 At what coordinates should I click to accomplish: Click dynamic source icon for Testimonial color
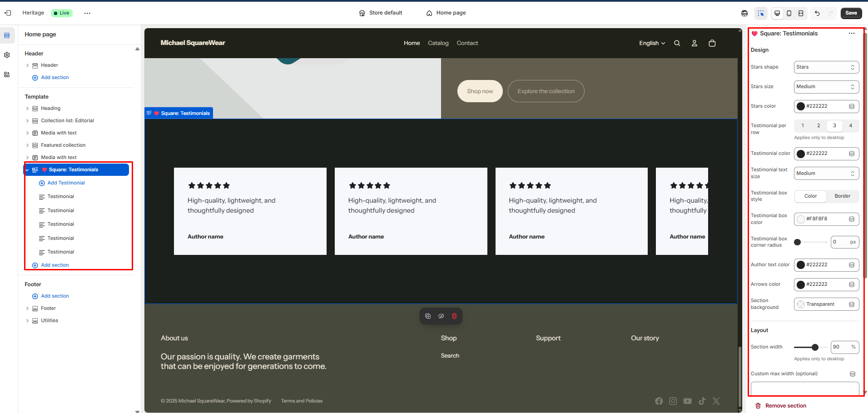point(852,154)
